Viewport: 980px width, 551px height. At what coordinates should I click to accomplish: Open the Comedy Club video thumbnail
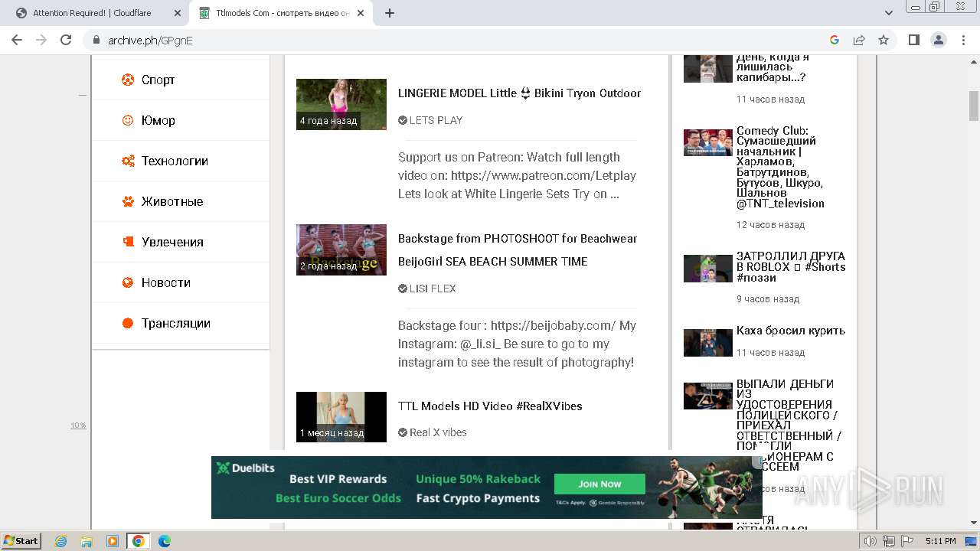[x=707, y=142]
